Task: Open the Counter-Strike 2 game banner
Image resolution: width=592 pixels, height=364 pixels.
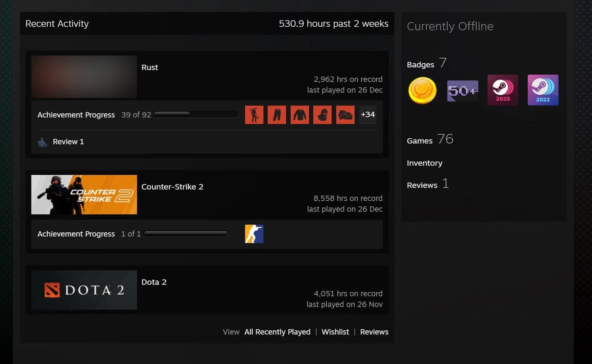Action: point(84,195)
